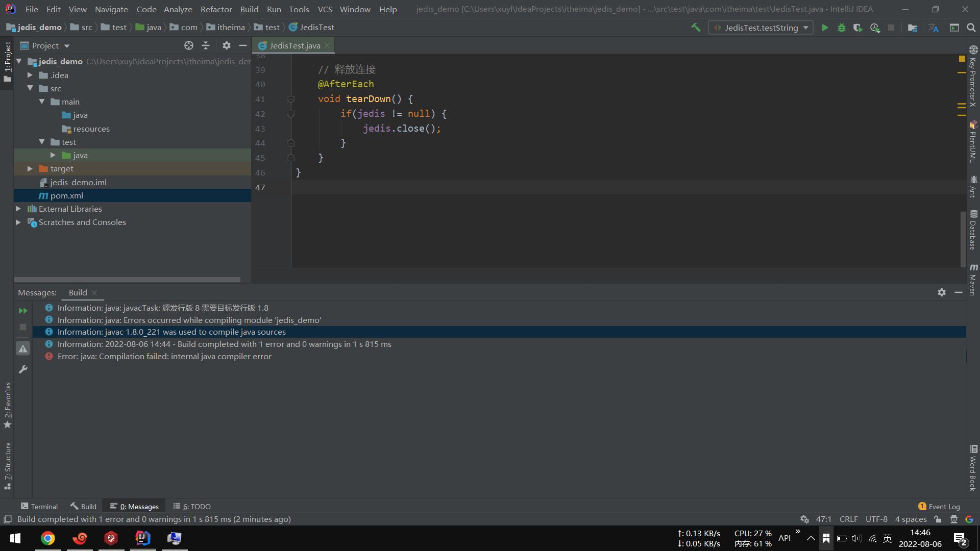Screen dimensions: 980x551
Task: Open Word Book side panel
Action: (973, 468)
